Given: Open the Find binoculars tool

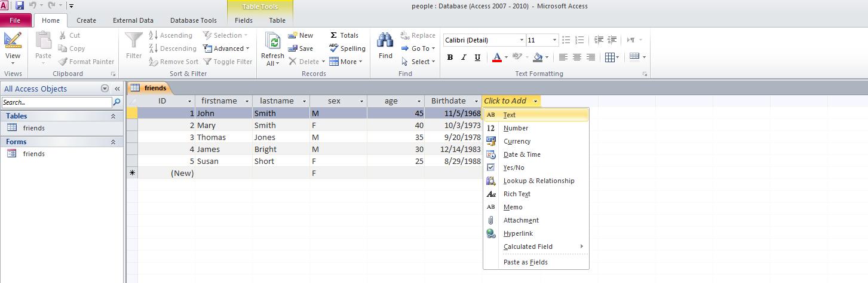Looking at the screenshot, I should click(385, 46).
